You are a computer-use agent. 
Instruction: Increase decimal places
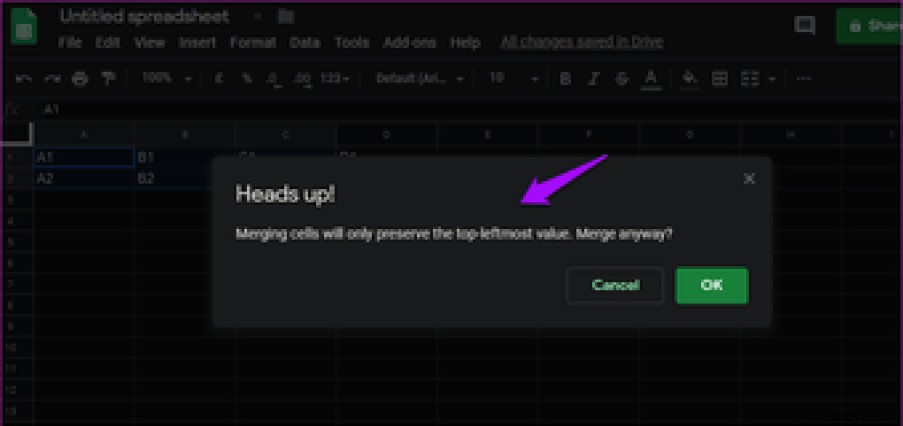[x=302, y=79]
